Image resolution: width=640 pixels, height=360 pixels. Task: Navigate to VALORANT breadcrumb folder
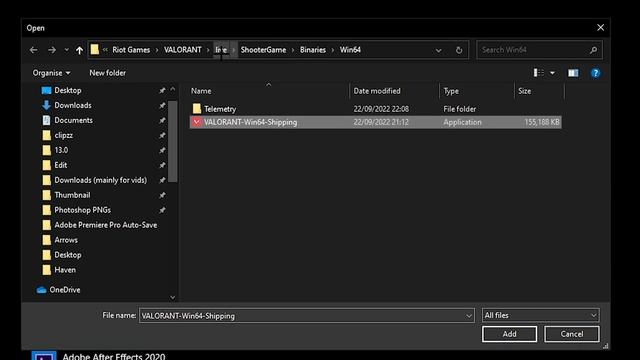[x=182, y=50]
